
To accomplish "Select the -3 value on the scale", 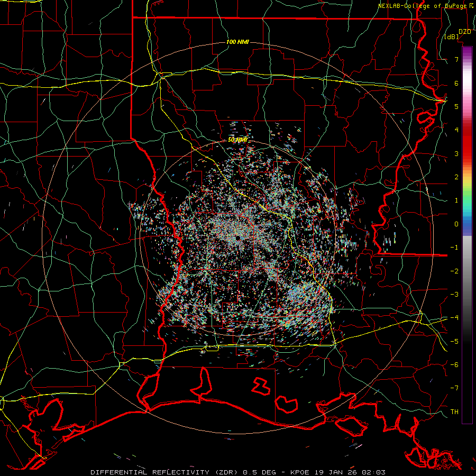I will [454, 295].
